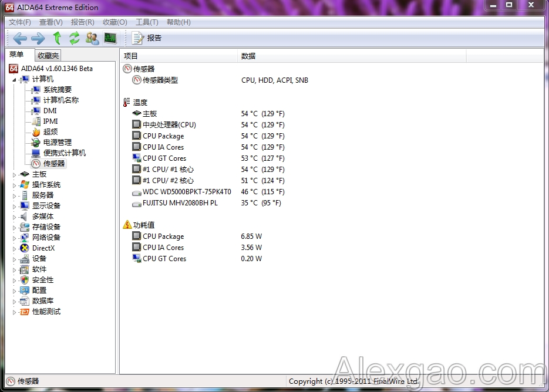Select CPU IA Cores row showing 54 °C
This screenshot has width=549, height=392.
[208, 147]
